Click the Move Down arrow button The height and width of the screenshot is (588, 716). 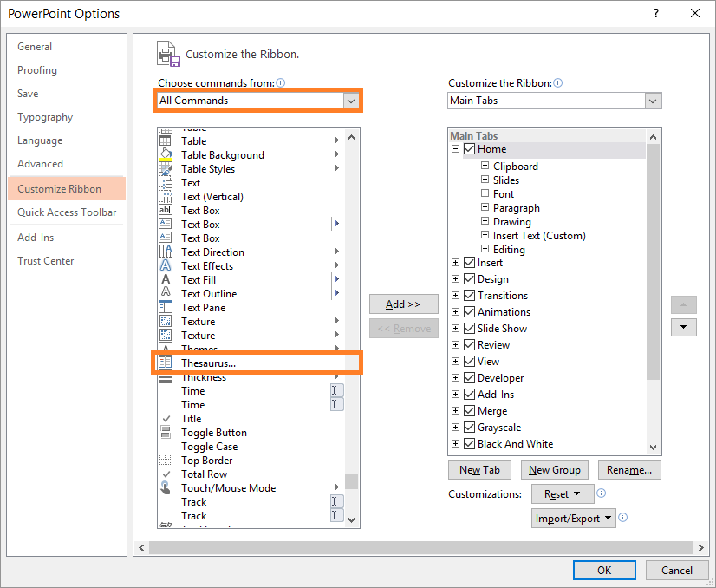point(684,327)
